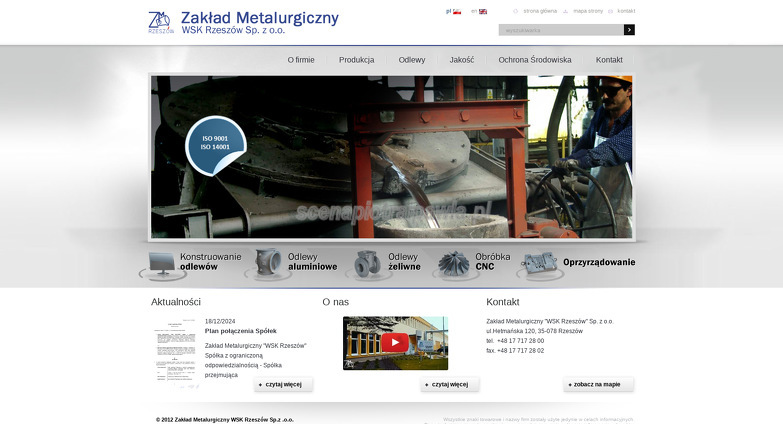Click the Kontakt section heading
The image size is (783, 424).
pos(503,302)
